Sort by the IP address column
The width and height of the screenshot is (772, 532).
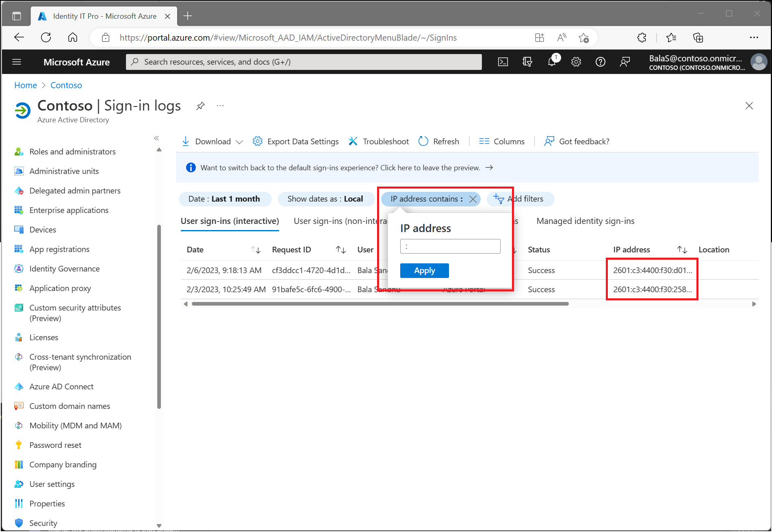(x=682, y=250)
